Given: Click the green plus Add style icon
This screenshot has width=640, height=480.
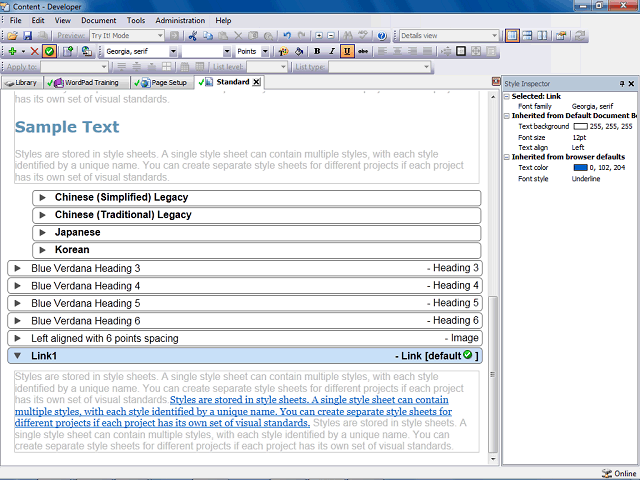Looking at the screenshot, I should click(12, 51).
